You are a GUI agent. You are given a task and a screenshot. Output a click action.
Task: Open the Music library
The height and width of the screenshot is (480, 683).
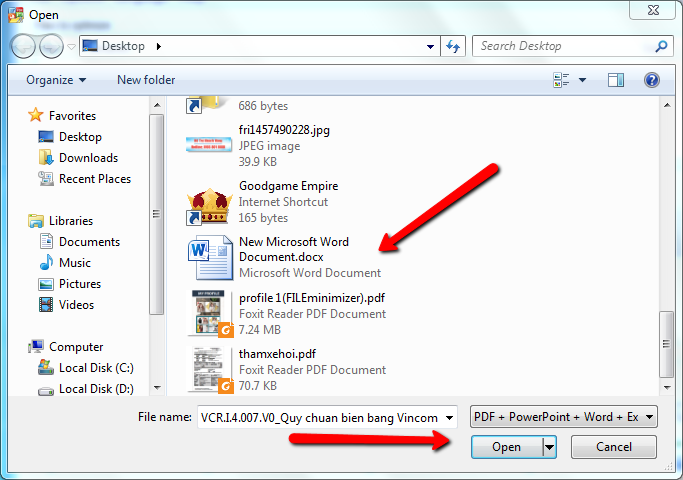coord(75,263)
